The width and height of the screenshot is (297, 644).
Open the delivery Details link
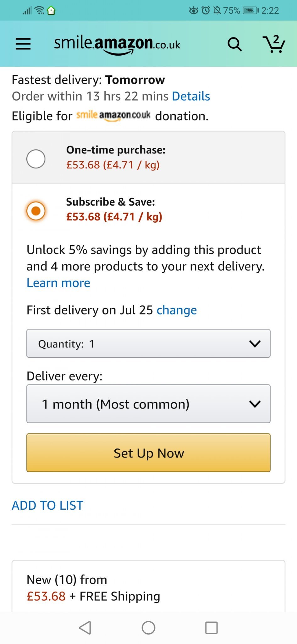[x=191, y=96]
